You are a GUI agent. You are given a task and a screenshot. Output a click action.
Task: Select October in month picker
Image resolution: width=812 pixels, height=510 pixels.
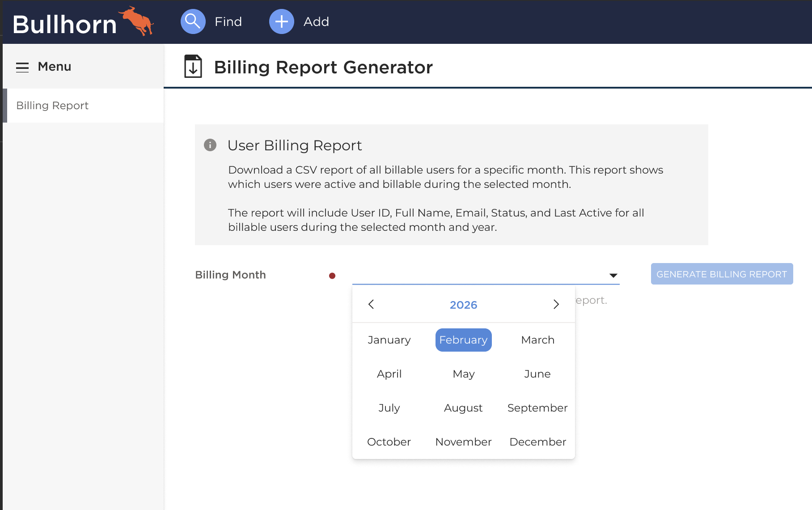coord(389,442)
